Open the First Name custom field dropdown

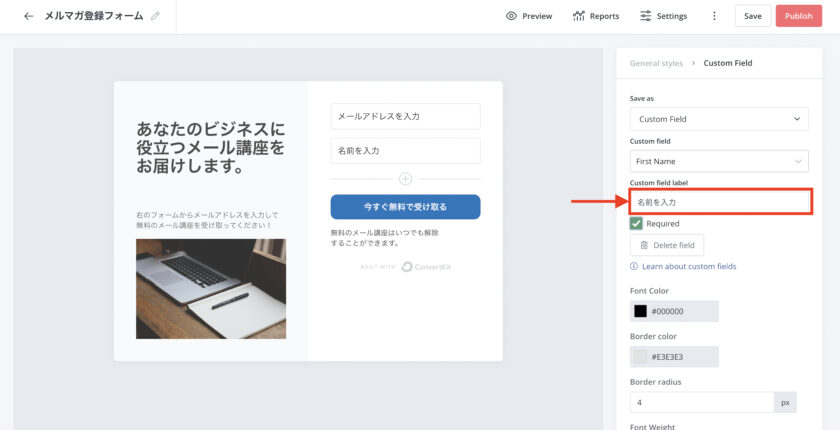(x=719, y=161)
